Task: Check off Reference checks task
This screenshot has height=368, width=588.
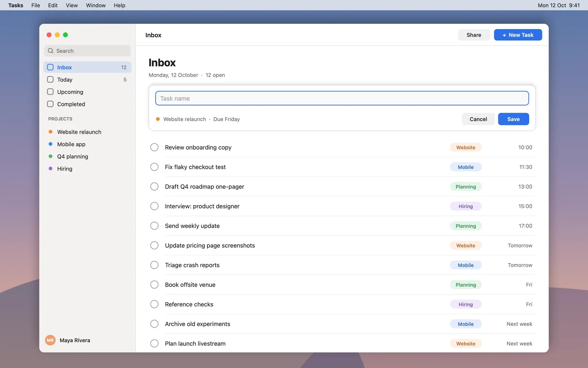Action: [x=154, y=304]
